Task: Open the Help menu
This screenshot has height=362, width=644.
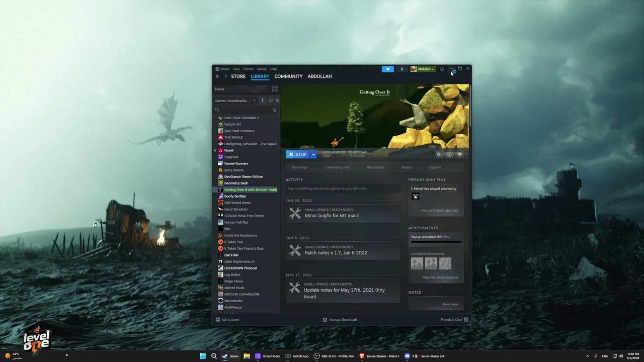Action: (273, 69)
